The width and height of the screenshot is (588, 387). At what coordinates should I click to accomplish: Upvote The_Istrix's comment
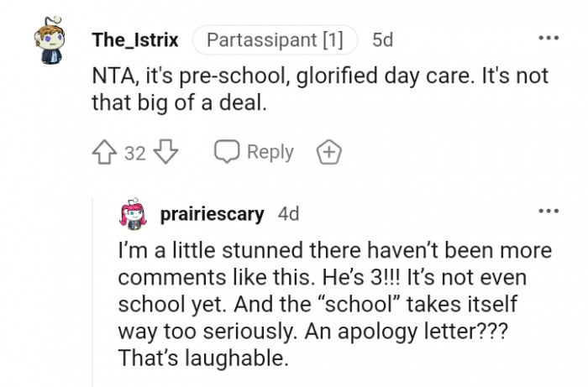pos(107,152)
